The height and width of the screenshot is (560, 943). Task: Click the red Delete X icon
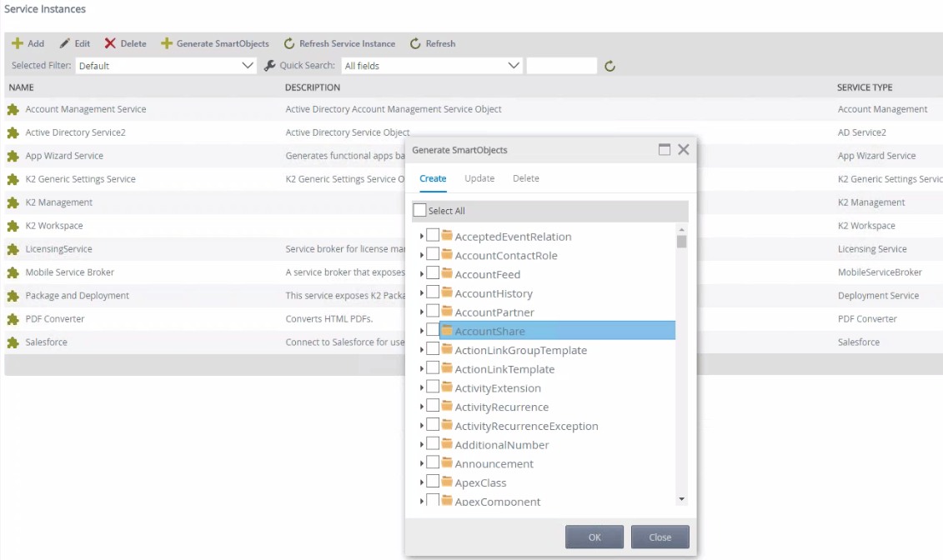(110, 43)
